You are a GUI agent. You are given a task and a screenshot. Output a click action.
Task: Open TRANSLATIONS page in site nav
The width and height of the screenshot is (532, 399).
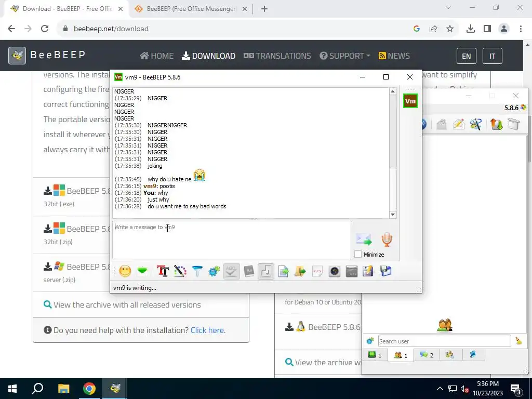point(277,56)
